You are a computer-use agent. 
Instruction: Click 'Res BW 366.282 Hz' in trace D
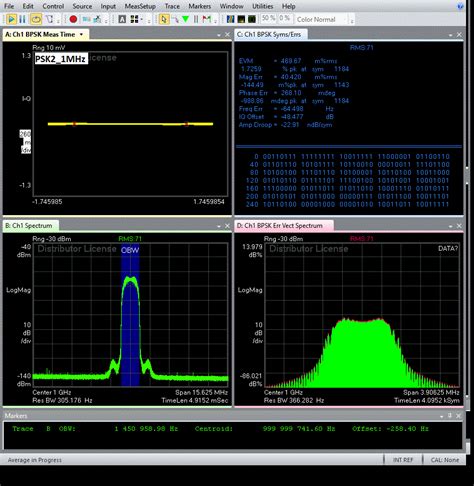click(x=294, y=400)
